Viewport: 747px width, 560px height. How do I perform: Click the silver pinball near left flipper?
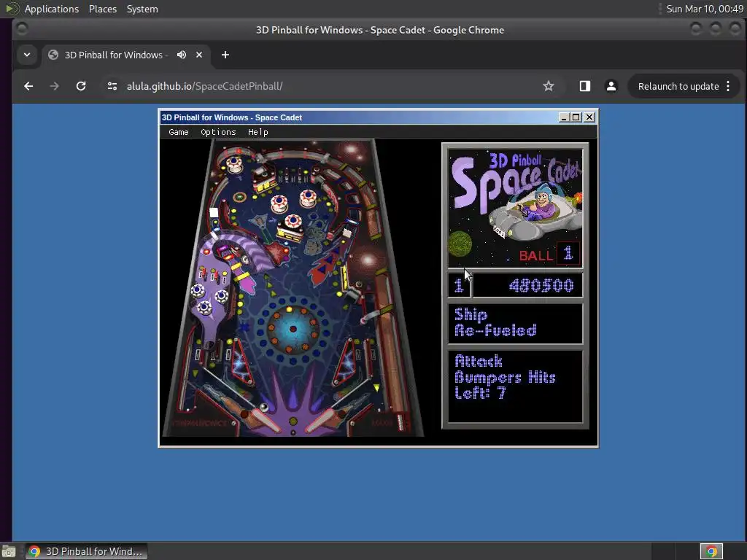tap(263, 407)
